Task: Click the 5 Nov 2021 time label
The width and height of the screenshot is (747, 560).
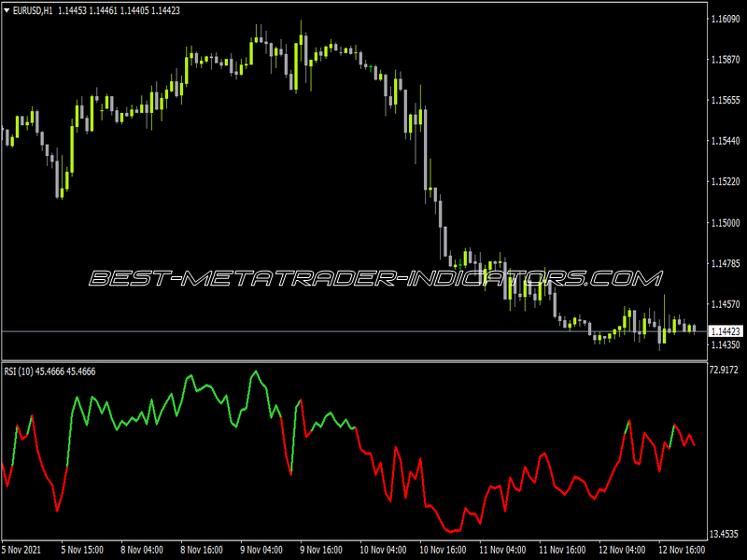Action: (21, 550)
